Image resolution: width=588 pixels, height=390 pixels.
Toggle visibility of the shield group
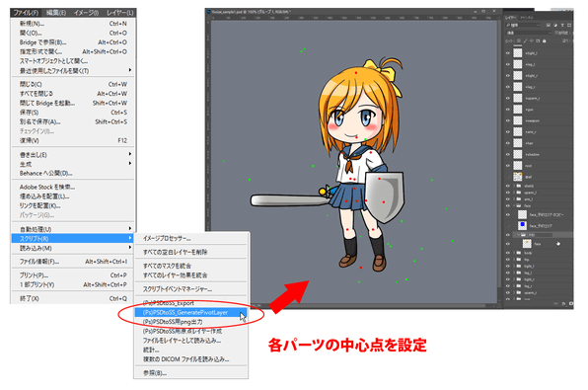508,186
